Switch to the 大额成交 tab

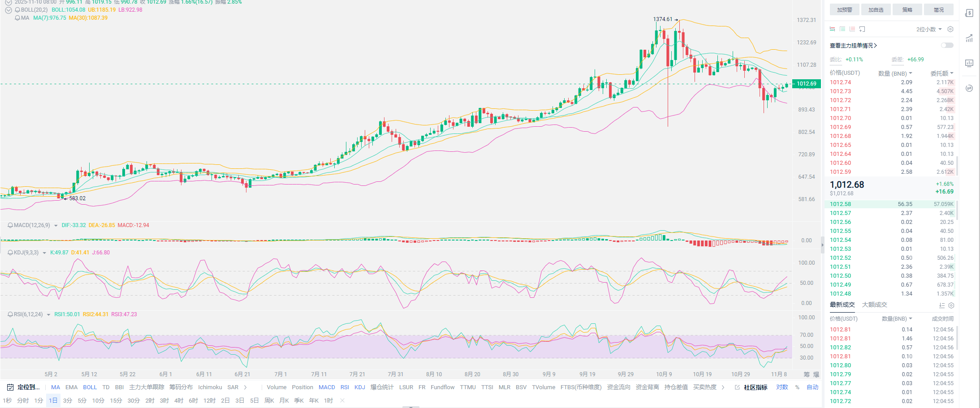tap(874, 305)
